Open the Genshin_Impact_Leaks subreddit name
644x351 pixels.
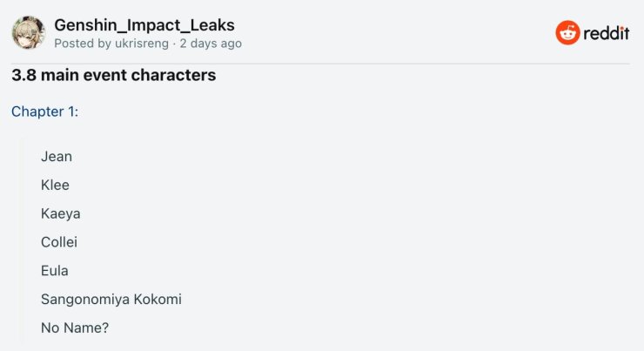pos(144,25)
